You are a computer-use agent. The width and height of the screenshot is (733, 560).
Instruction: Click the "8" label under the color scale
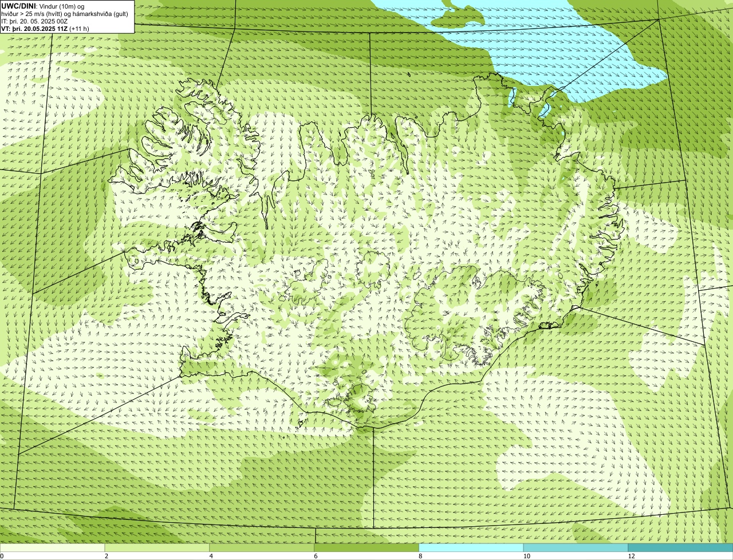(x=421, y=556)
